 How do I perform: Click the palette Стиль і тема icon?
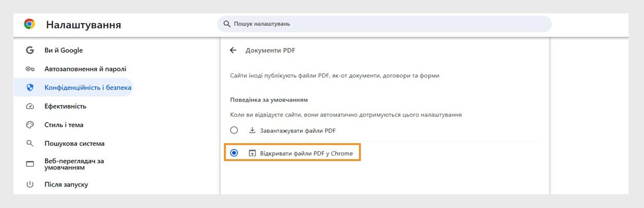[30, 125]
